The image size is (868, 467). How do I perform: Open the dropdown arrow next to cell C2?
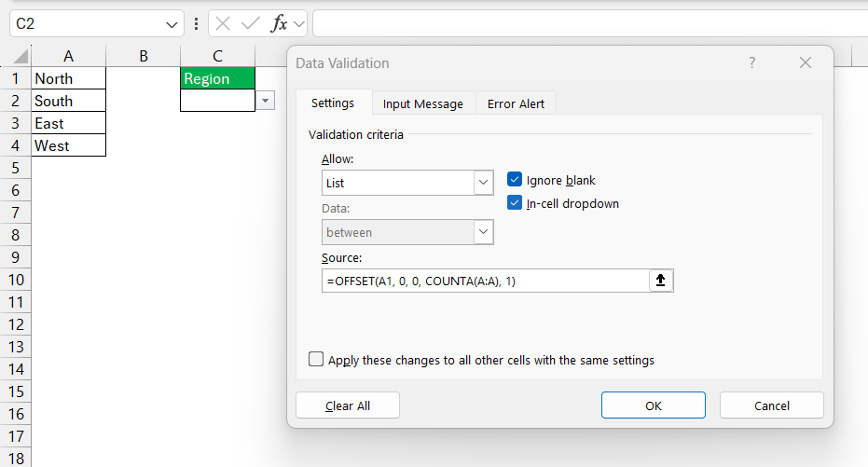point(265,101)
